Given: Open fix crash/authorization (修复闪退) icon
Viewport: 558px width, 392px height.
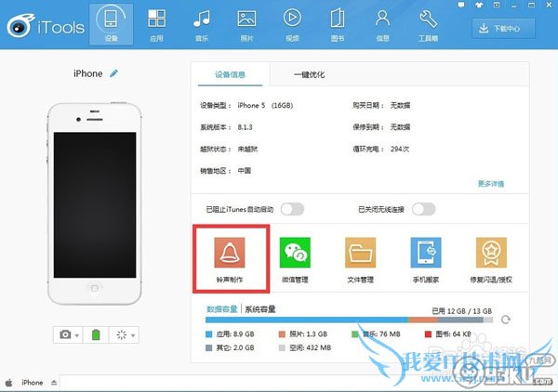Looking at the screenshot, I should point(491,253).
